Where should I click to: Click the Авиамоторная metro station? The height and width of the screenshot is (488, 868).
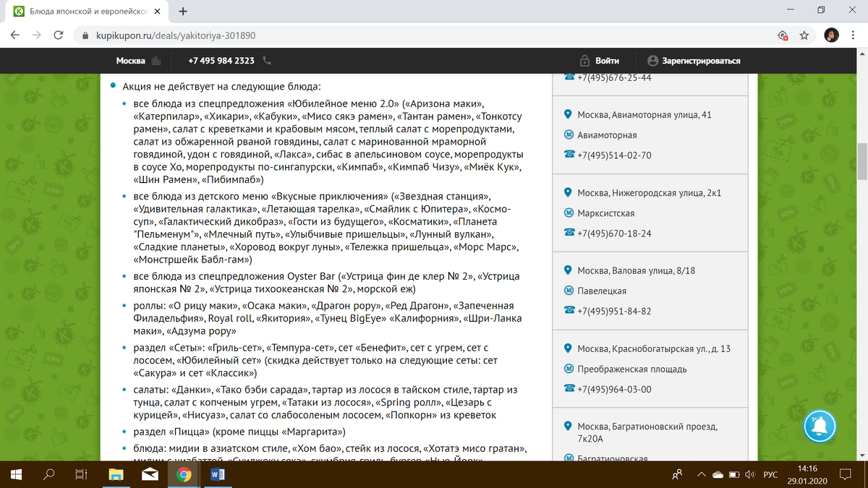coord(607,135)
